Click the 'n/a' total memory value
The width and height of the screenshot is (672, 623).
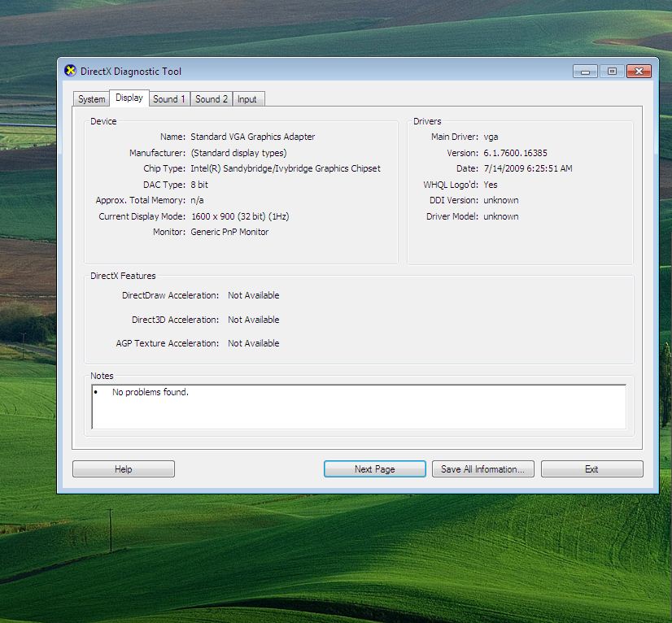pyautogui.click(x=197, y=200)
